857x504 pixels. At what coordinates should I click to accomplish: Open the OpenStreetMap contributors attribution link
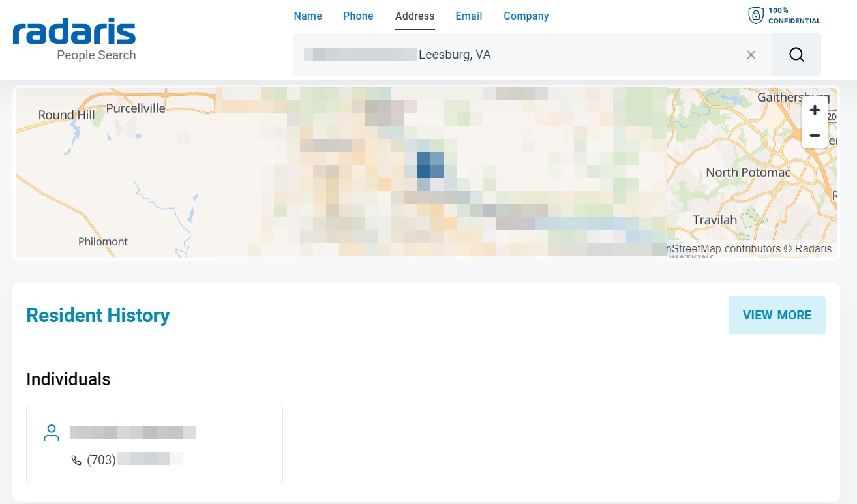(x=724, y=248)
